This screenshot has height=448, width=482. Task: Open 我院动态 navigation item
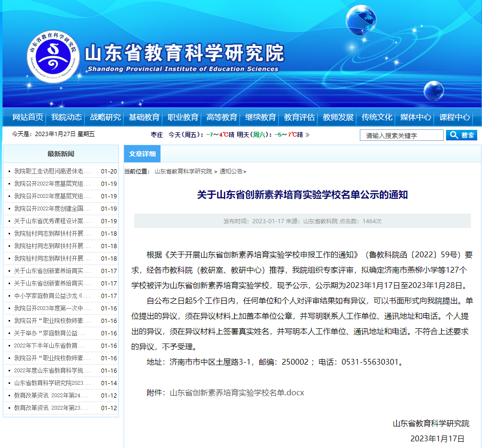click(x=67, y=117)
